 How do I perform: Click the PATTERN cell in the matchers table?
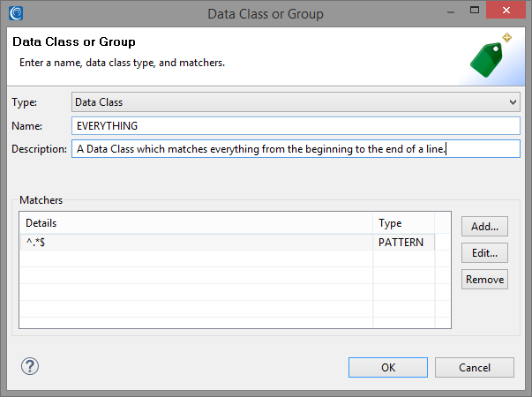tap(401, 243)
